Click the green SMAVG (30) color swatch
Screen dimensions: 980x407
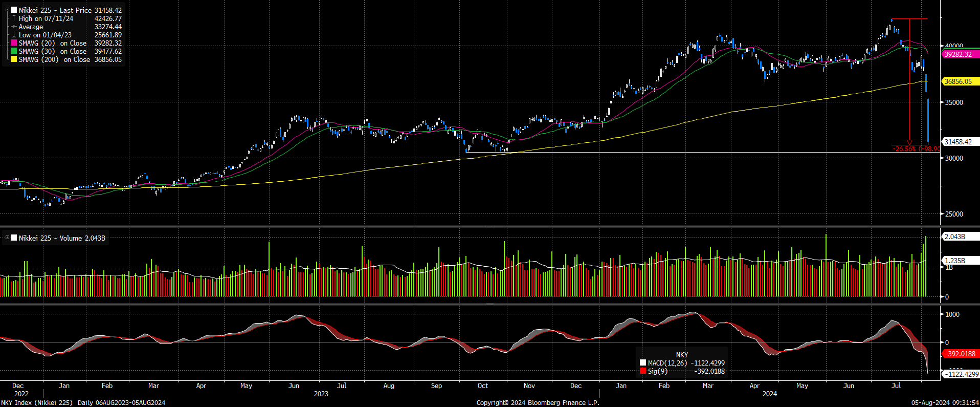point(14,51)
